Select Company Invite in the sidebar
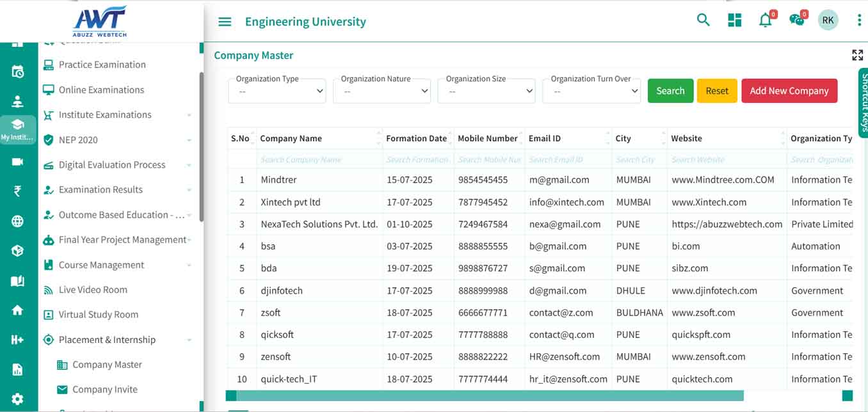The height and width of the screenshot is (412, 868). [105, 390]
